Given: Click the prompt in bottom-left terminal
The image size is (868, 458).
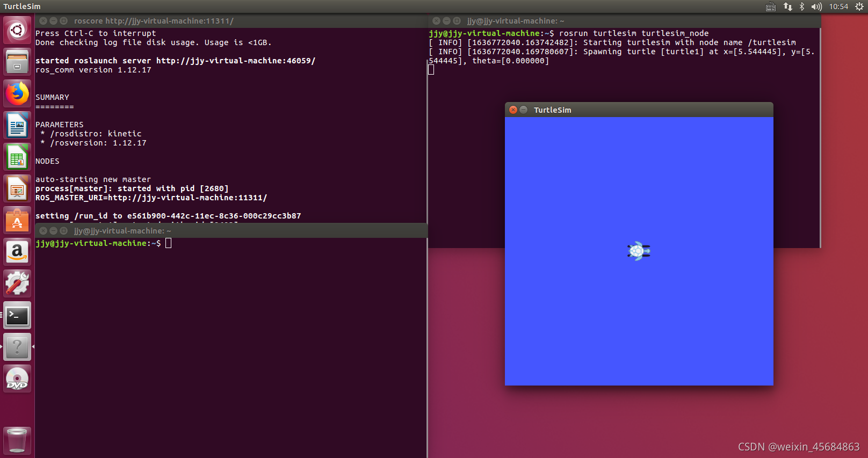Looking at the screenshot, I should (x=98, y=243).
